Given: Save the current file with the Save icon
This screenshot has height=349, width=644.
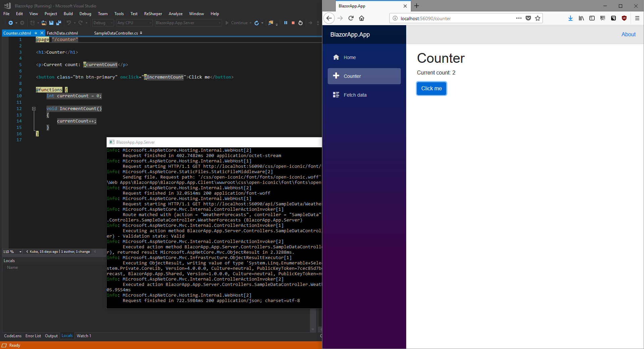Looking at the screenshot, I should tap(51, 23).
